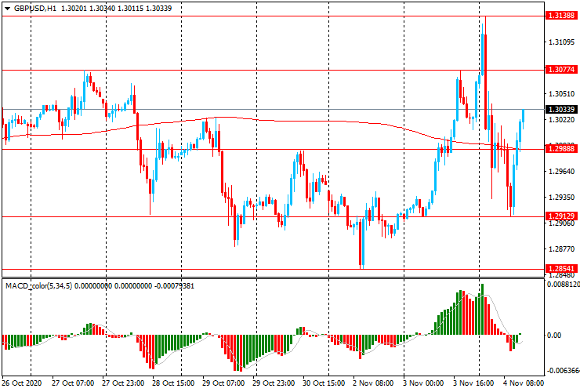Click the 30 Oct 15:00 time label

pos(324,383)
